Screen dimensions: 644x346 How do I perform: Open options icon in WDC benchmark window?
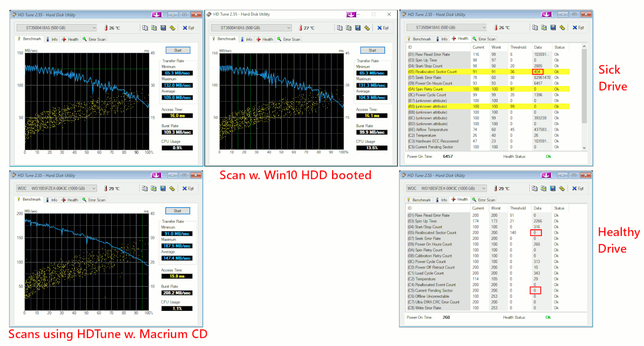click(172, 189)
